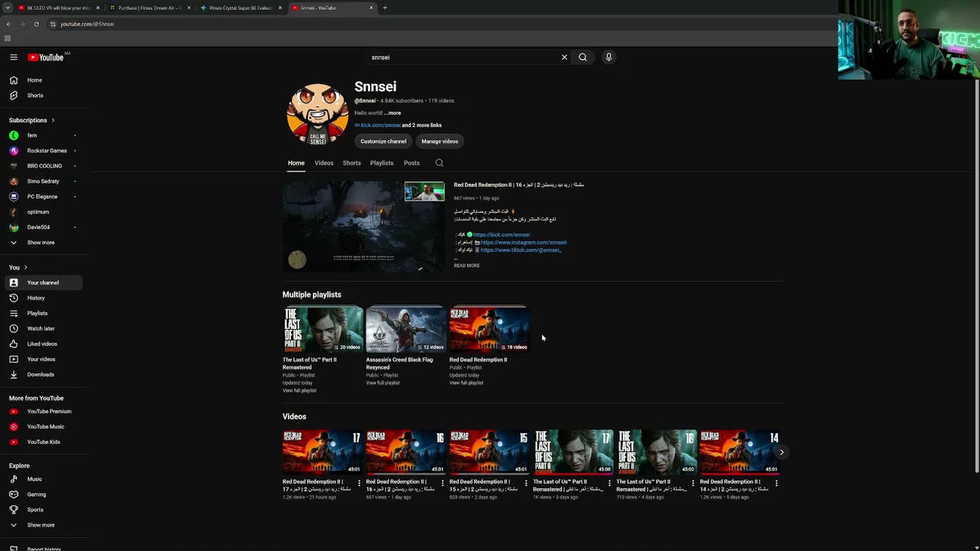The width and height of the screenshot is (980, 551).
Task: Click the Snnsei channel avatar
Action: tap(318, 115)
